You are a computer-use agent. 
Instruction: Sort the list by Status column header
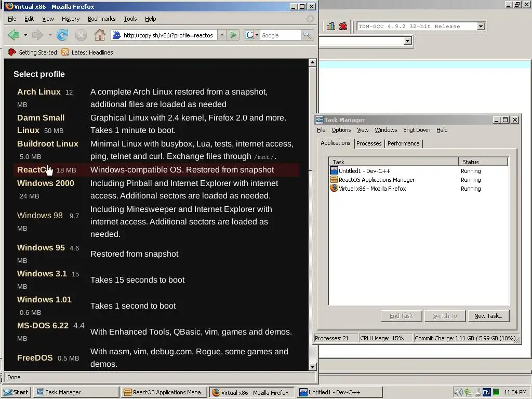pyautogui.click(x=483, y=162)
